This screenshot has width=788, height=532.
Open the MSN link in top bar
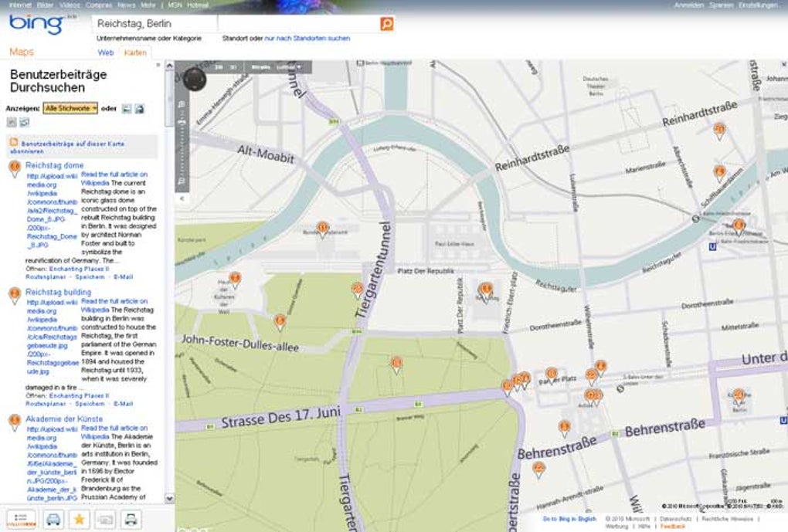[x=175, y=5]
